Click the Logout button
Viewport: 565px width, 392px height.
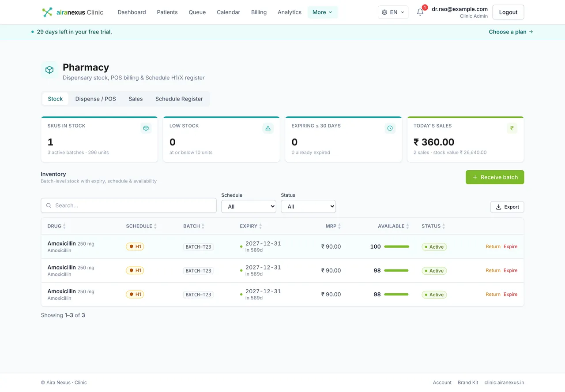(x=508, y=12)
